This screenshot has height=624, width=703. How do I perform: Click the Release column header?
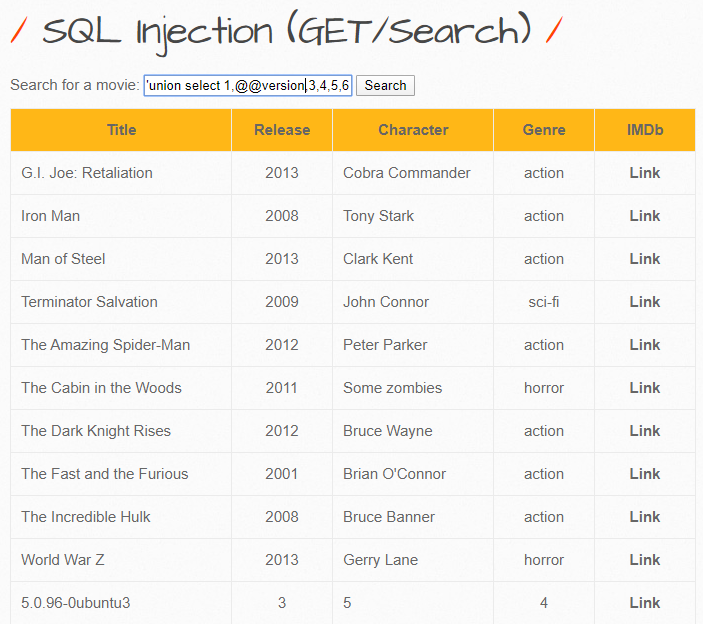(x=282, y=130)
